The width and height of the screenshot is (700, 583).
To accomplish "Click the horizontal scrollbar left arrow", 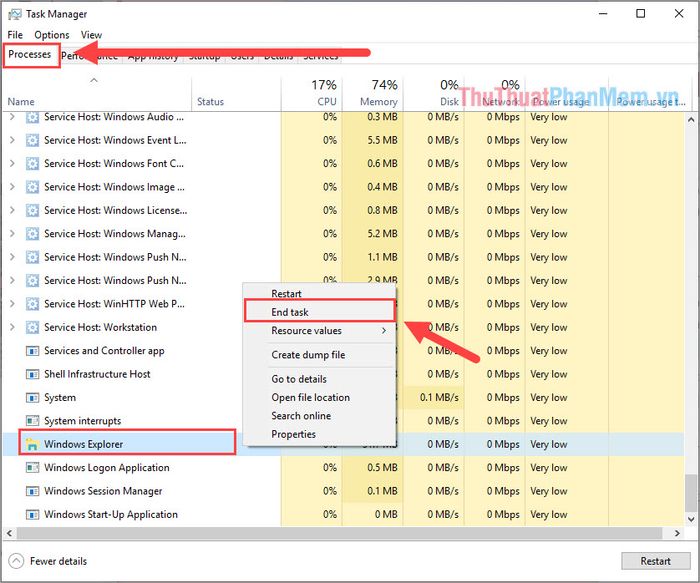I will (9, 533).
